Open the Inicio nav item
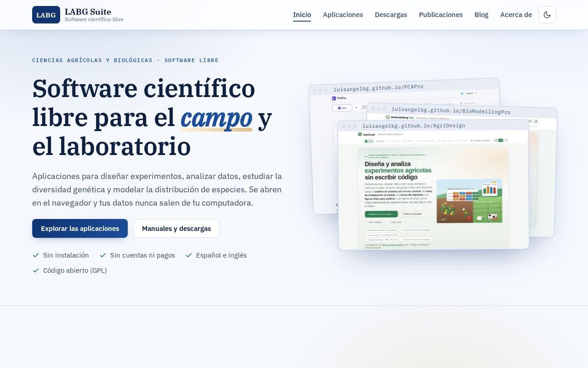This screenshot has width=588, height=368. [x=302, y=15]
